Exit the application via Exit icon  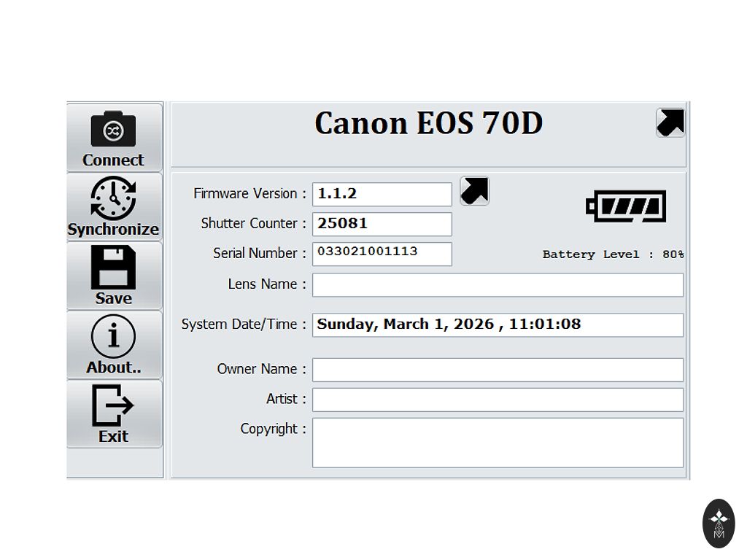click(x=114, y=413)
